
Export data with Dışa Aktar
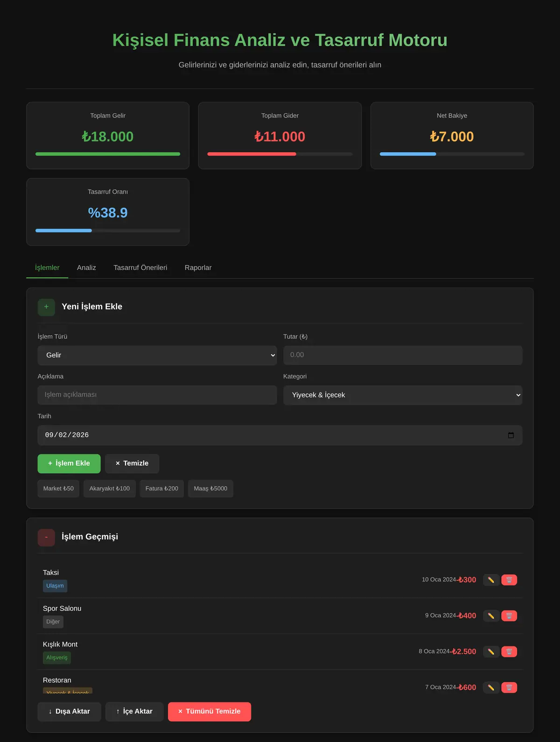click(x=69, y=712)
